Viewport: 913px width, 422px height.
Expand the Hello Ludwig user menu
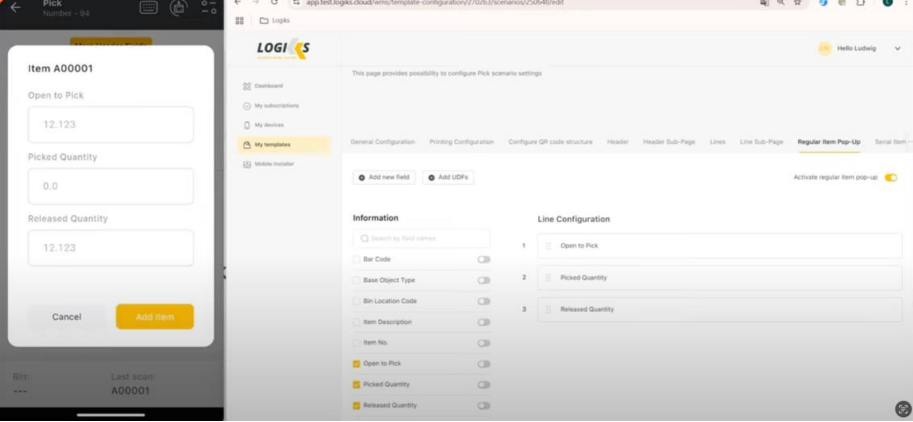point(897,48)
